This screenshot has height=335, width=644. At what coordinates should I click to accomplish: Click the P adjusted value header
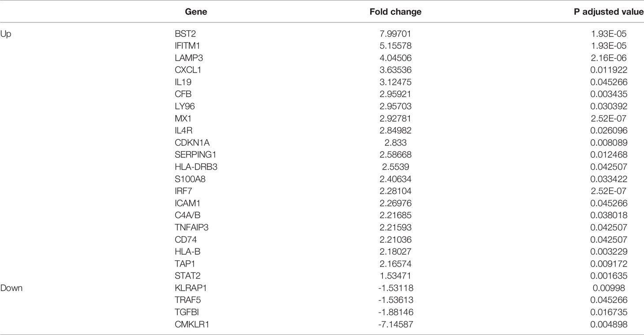[607, 12]
